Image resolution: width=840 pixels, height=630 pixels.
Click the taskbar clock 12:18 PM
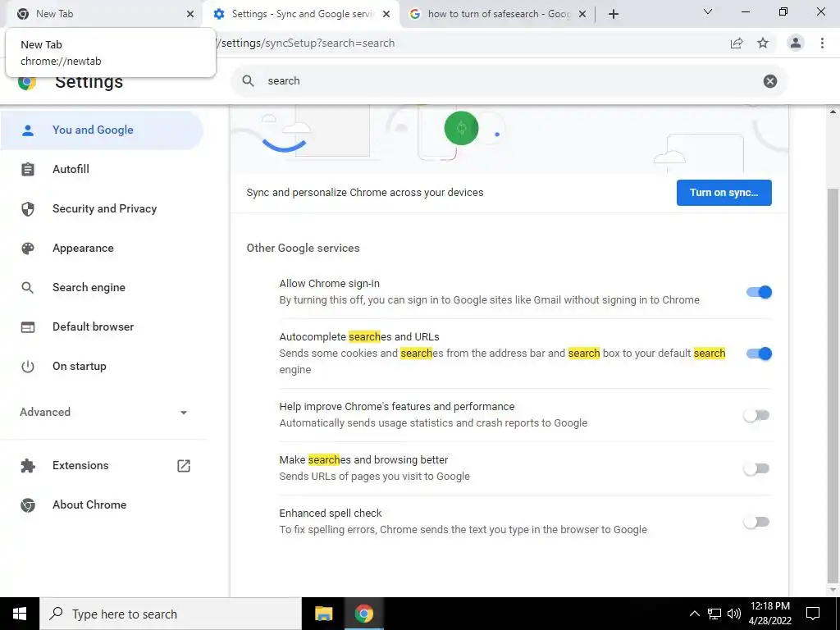pyautogui.click(x=769, y=614)
